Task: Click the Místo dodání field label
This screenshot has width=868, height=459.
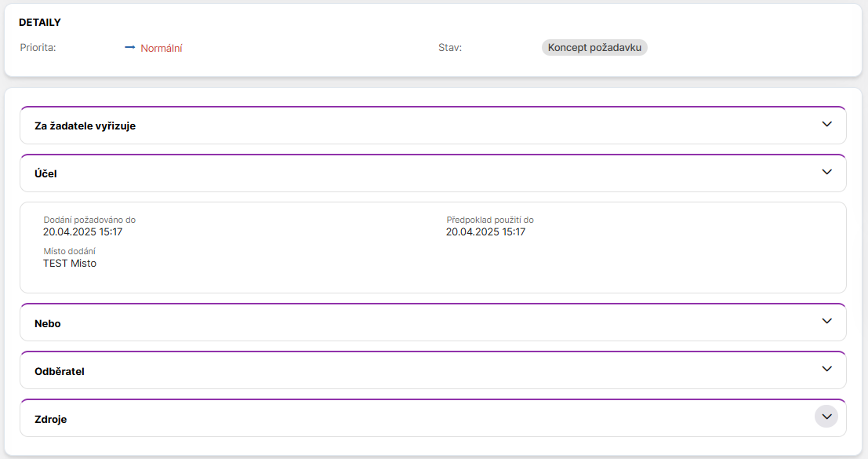Action: [x=70, y=251]
